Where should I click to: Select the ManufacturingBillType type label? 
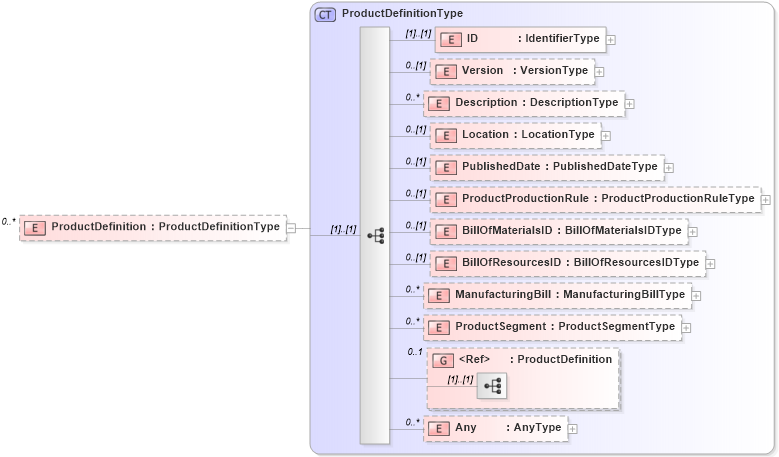tap(624, 295)
